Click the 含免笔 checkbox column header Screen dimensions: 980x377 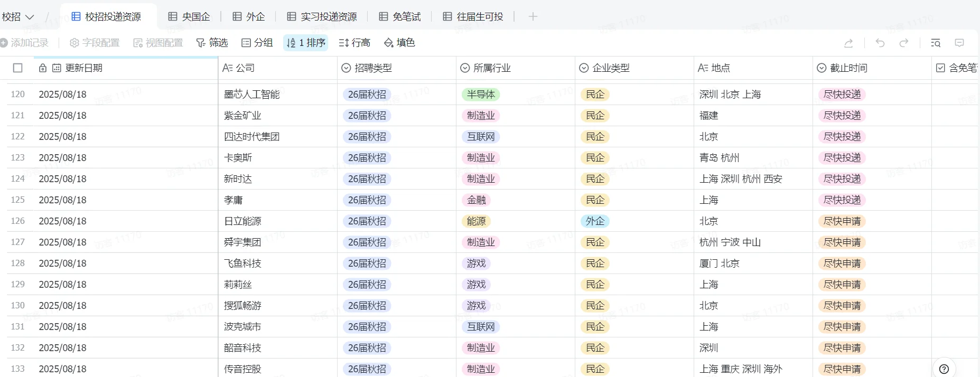956,68
